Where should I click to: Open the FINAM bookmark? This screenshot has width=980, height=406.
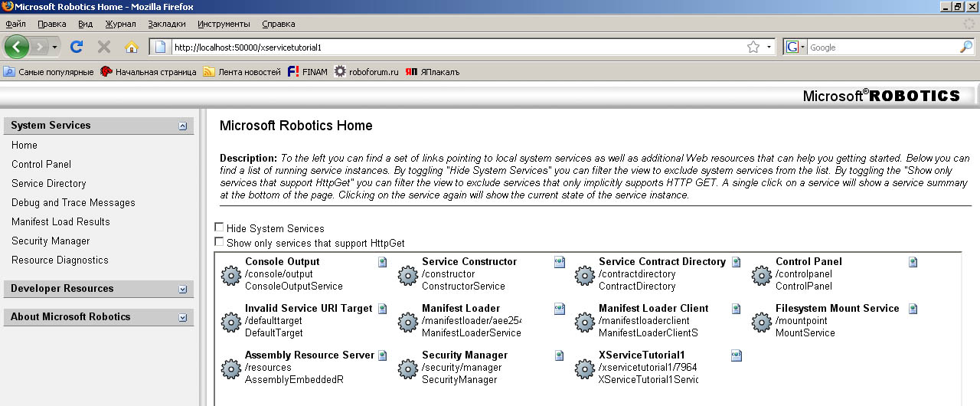[x=307, y=72]
